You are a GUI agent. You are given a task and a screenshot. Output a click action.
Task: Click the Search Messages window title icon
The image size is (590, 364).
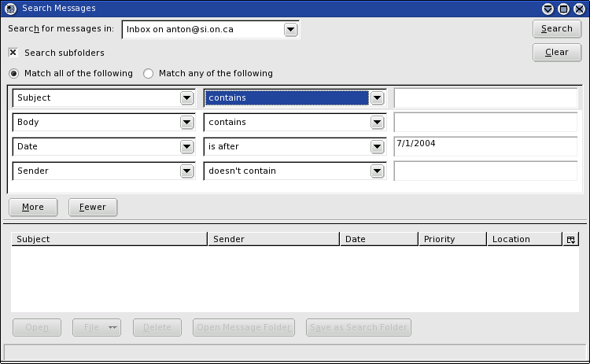click(10, 9)
